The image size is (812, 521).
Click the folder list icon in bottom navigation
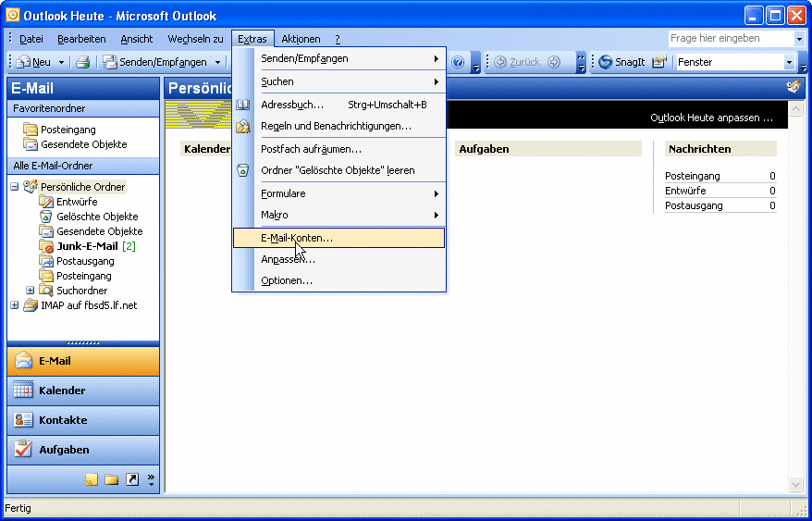[x=111, y=479]
